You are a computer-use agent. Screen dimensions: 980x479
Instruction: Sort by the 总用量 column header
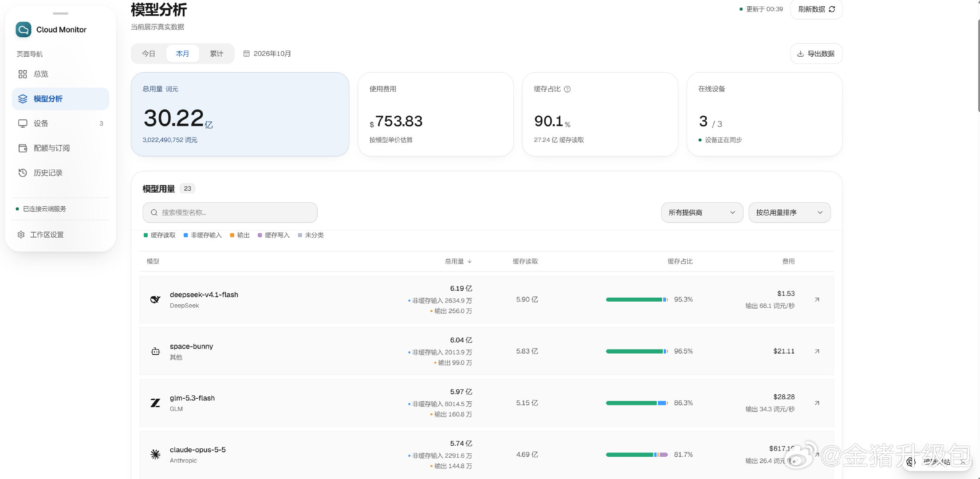point(458,262)
